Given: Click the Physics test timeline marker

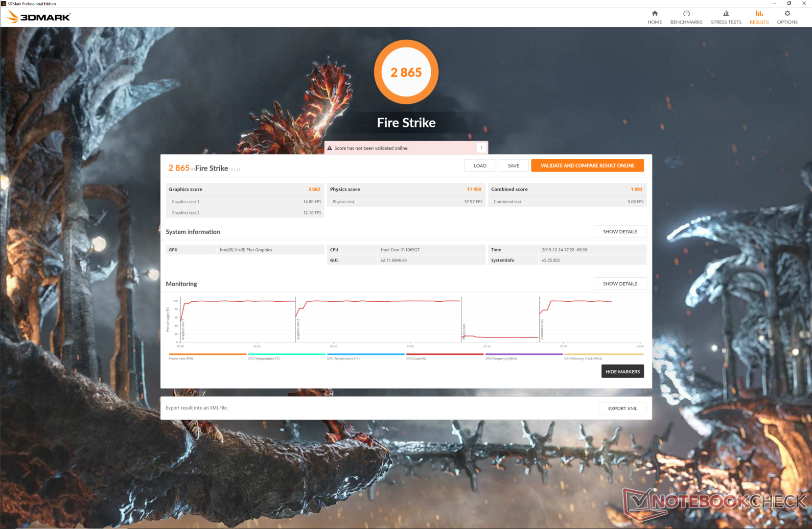Looking at the screenshot, I should [464, 332].
